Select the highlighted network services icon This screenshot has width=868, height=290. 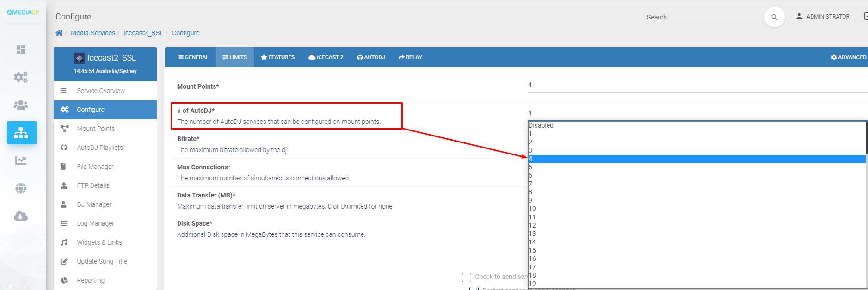pos(22,133)
